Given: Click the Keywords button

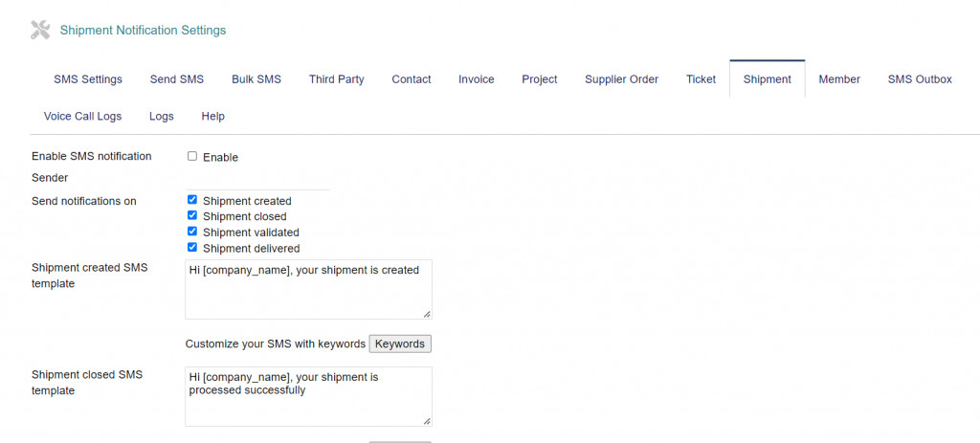Looking at the screenshot, I should [x=400, y=343].
